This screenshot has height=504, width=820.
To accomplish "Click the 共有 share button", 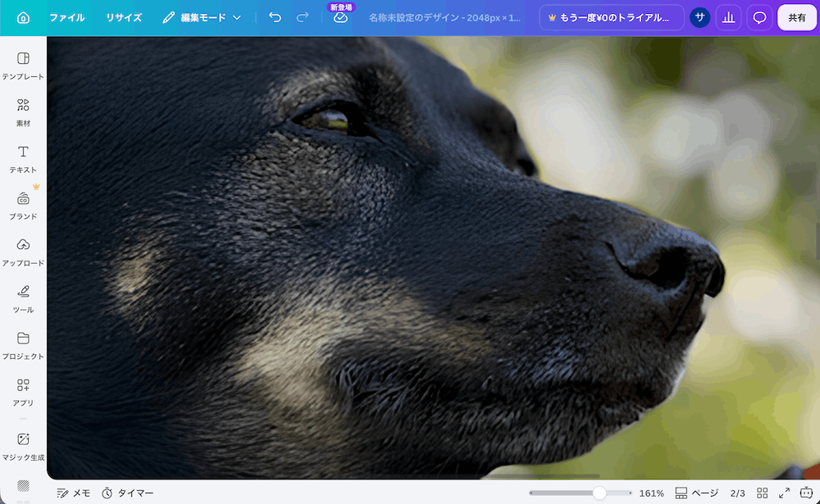I will pos(797,18).
